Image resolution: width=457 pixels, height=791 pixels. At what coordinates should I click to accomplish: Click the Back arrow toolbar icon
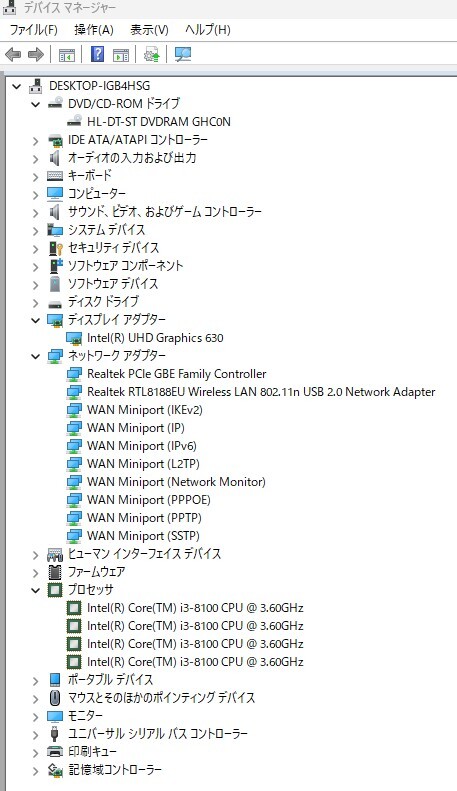pyautogui.click(x=13, y=54)
